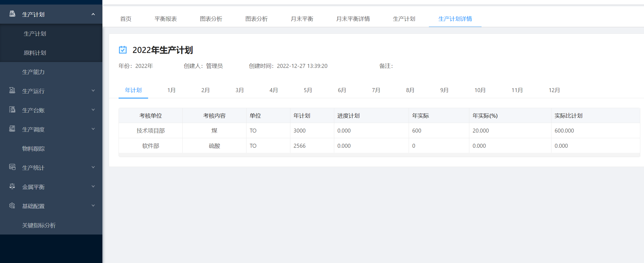Expand the 金属平衡 menu chevron

[93, 187]
